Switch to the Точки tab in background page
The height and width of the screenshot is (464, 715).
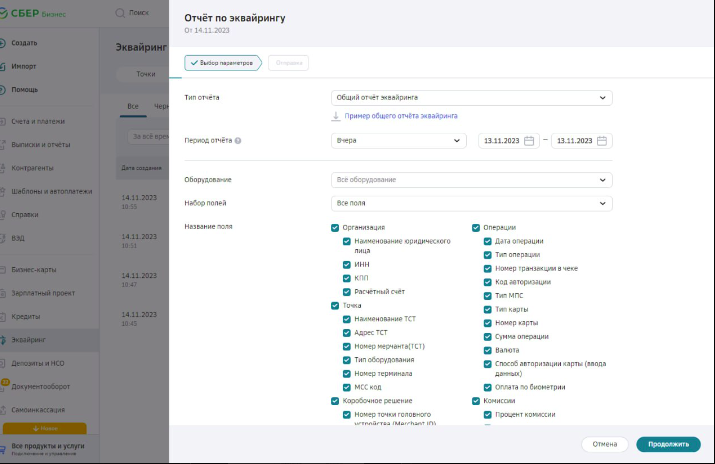tap(145, 74)
